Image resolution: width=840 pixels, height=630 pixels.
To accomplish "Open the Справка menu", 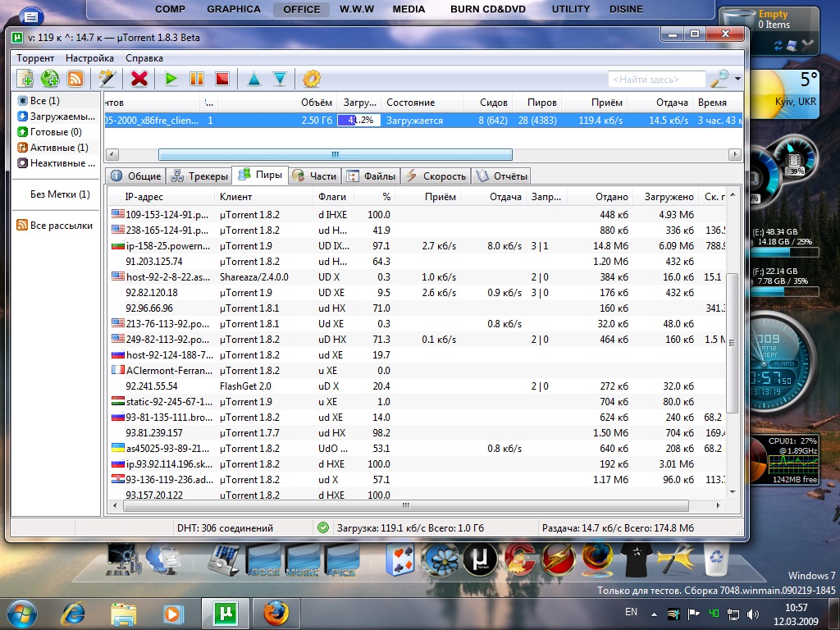I will coord(144,58).
